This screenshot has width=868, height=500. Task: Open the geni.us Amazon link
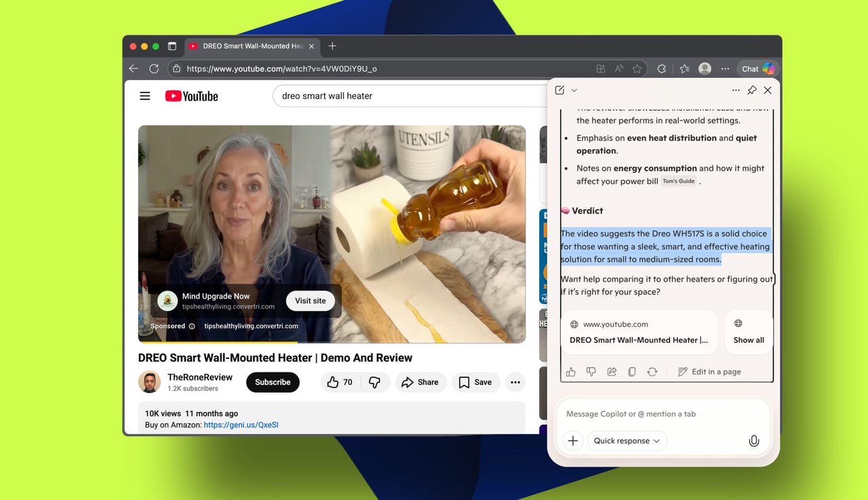pos(241,425)
